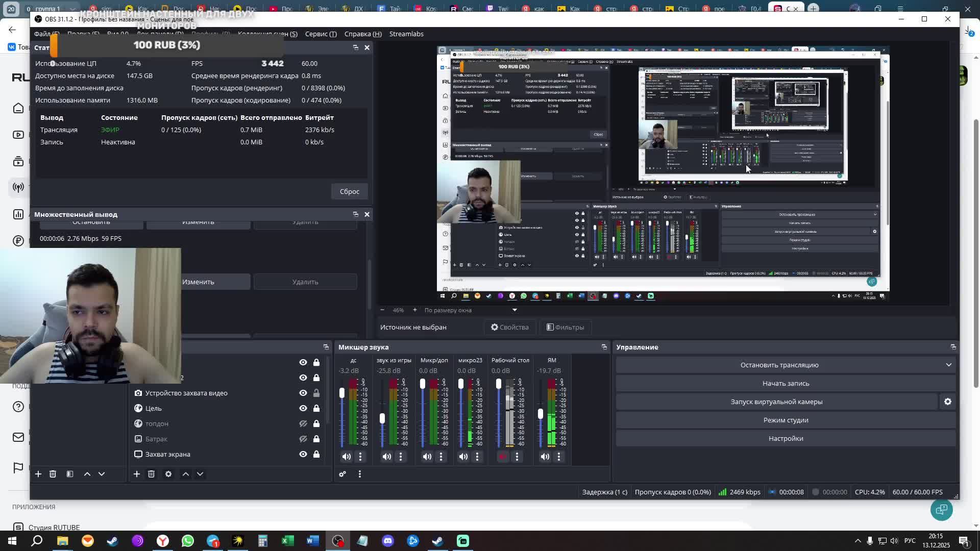The image size is (980, 551).
Task: Open source properties gear in sources toolbar
Action: pos(168,474)
